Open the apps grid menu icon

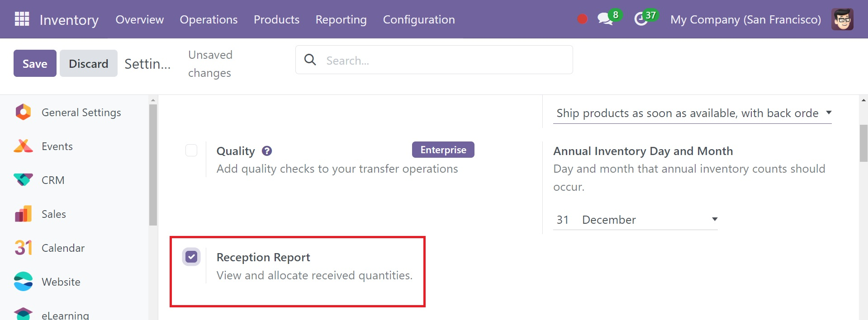(22, 19)
